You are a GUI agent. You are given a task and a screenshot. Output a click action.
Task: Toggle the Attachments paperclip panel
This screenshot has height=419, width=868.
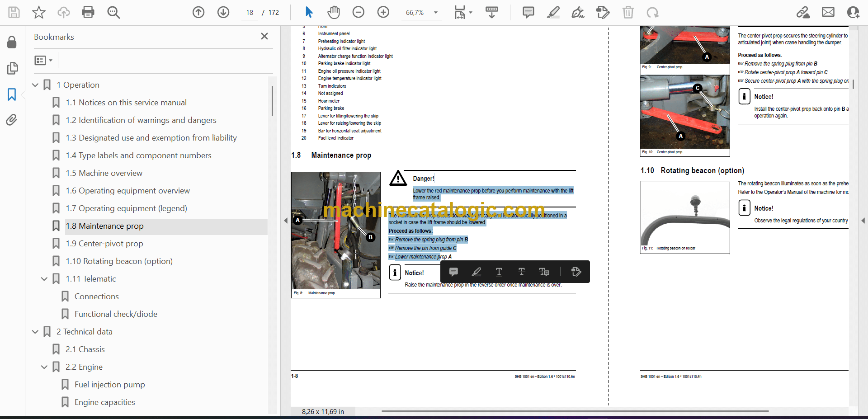point(12,120)
